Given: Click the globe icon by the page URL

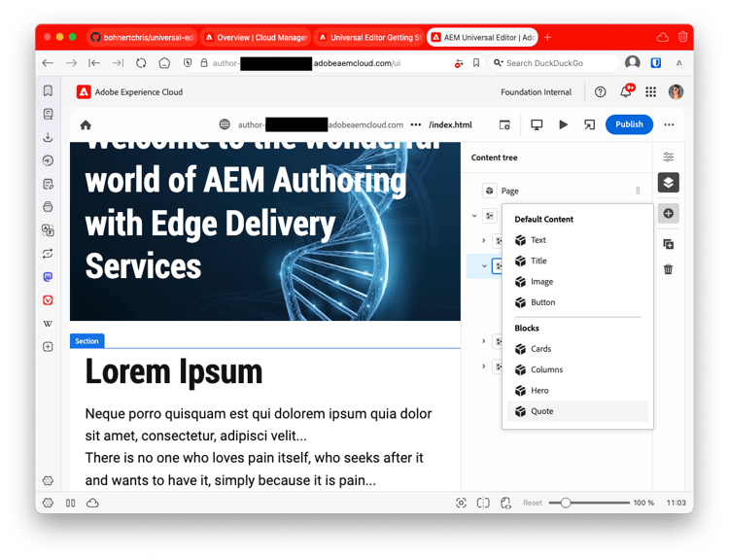Looking at the screenshot, I should click(x=225, y=124).
